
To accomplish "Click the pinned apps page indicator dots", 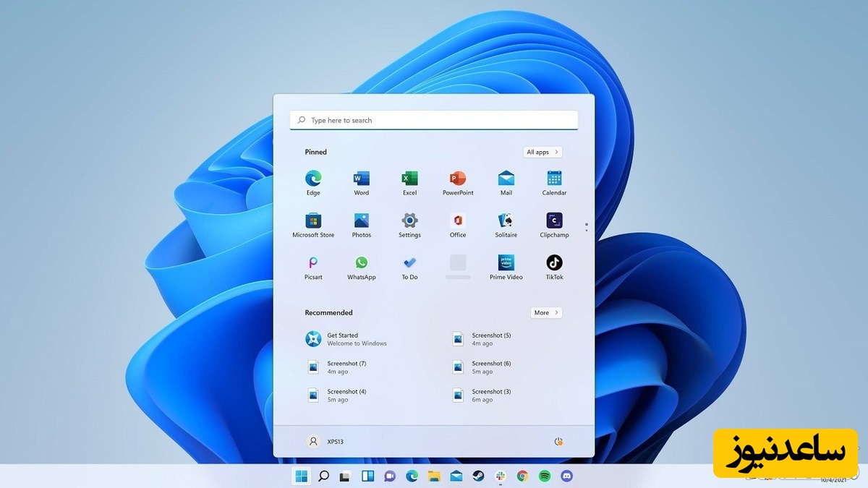I will pos(586,227).
